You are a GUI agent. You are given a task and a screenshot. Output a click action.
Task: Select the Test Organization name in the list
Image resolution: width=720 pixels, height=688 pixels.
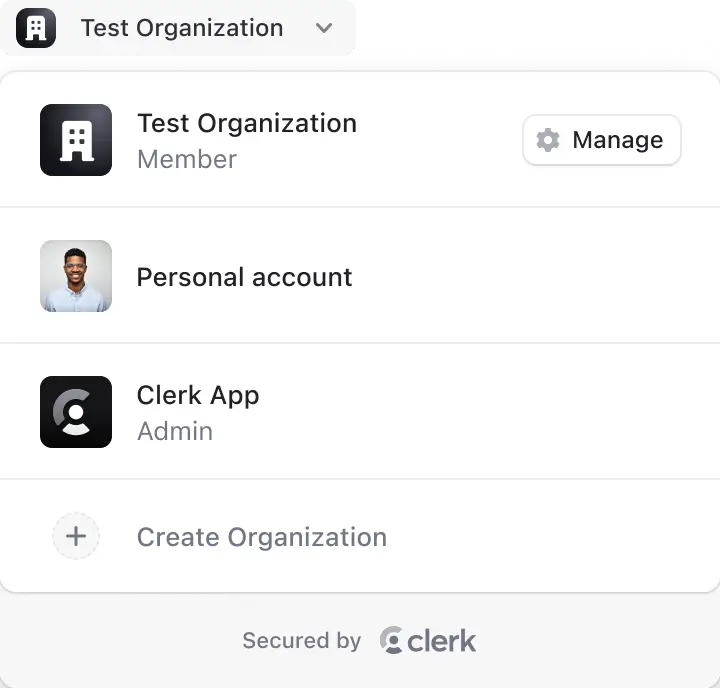click(x=246, y=124)
